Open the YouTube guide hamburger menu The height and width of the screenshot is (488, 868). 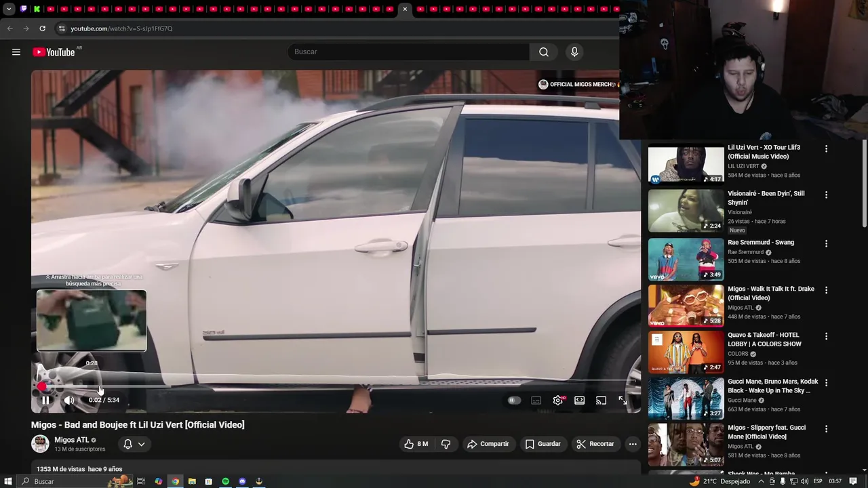click(x=16, y=52)
